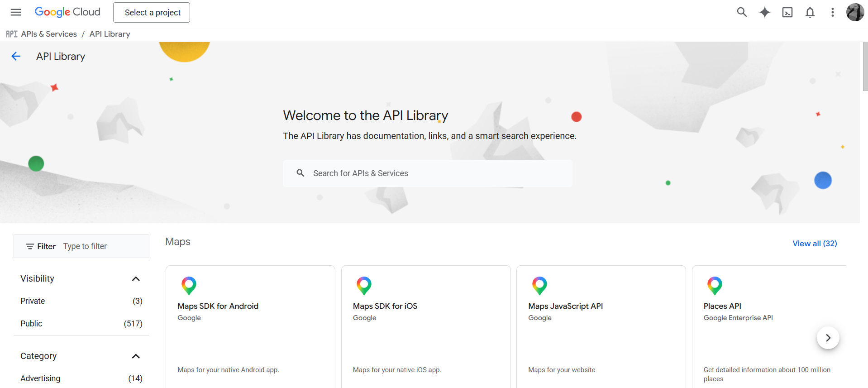Image resolution: width=868 pixels, height=388 pixels.
Task: Open the Gemini sparkle assistant icon
Action: click(x=764, y=12)
